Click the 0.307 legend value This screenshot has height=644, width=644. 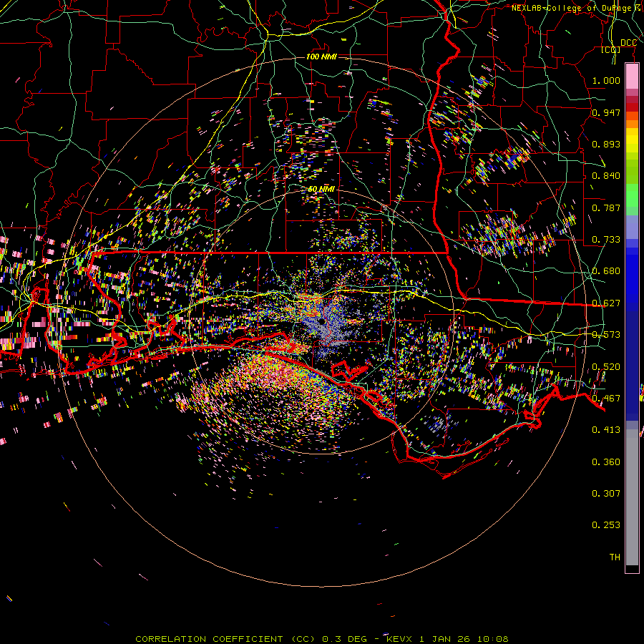[606, 494]
